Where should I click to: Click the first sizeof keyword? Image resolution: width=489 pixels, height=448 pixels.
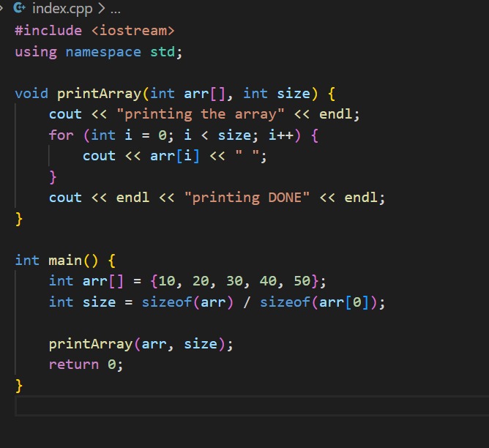pos(166,302)
